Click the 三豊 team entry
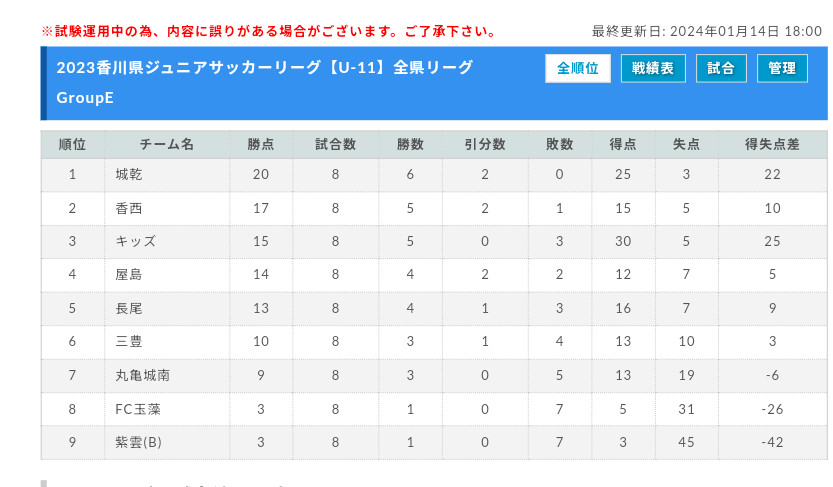The image size is (833, 487). (129, 341)
